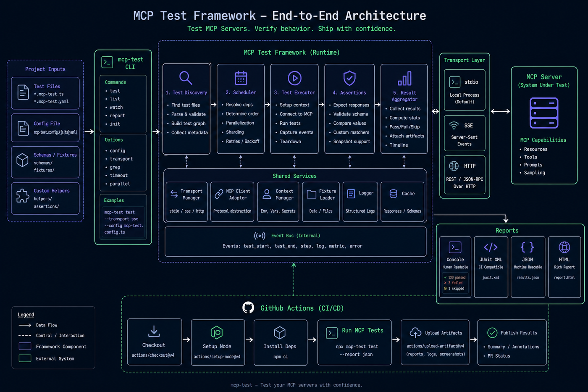
Task: Click the Upload Artifacts cloud icon
Action: (x=415, y=333)
